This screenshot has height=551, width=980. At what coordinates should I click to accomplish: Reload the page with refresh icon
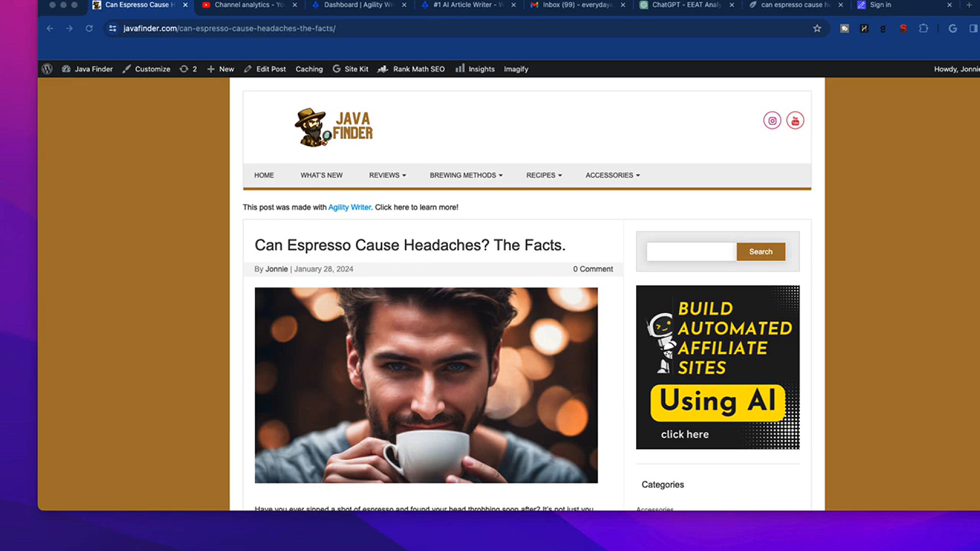[x=89, y=29]
